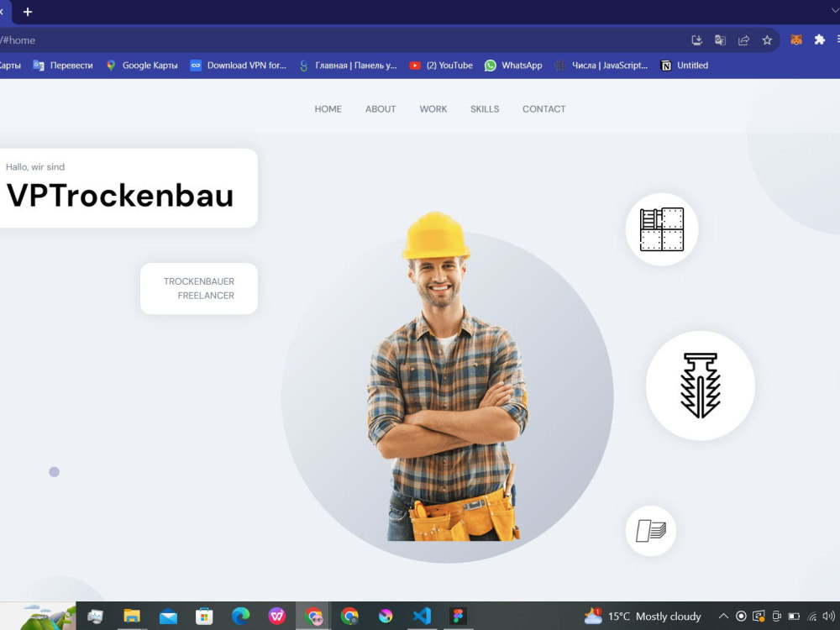Open the Untitled Notion bookmark
The height and width of the screenshot is (630, 840).
click(x=684, y=66)
